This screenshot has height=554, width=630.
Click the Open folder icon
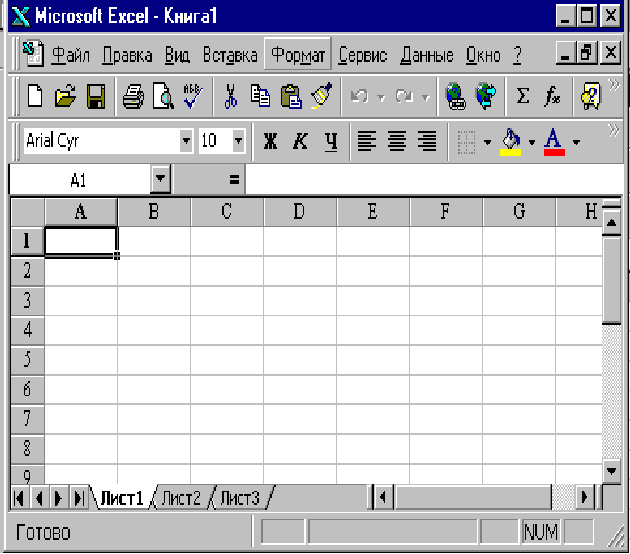[x=65, y=96]
